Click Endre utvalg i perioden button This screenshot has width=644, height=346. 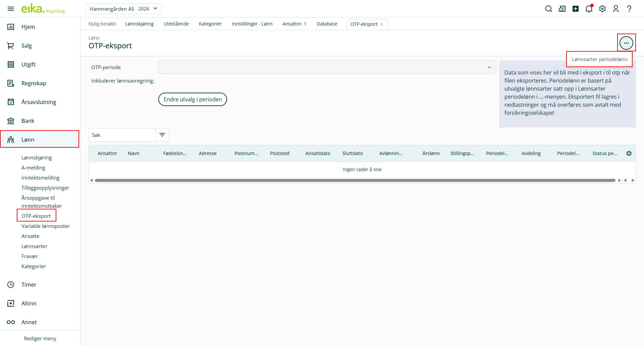193,99
